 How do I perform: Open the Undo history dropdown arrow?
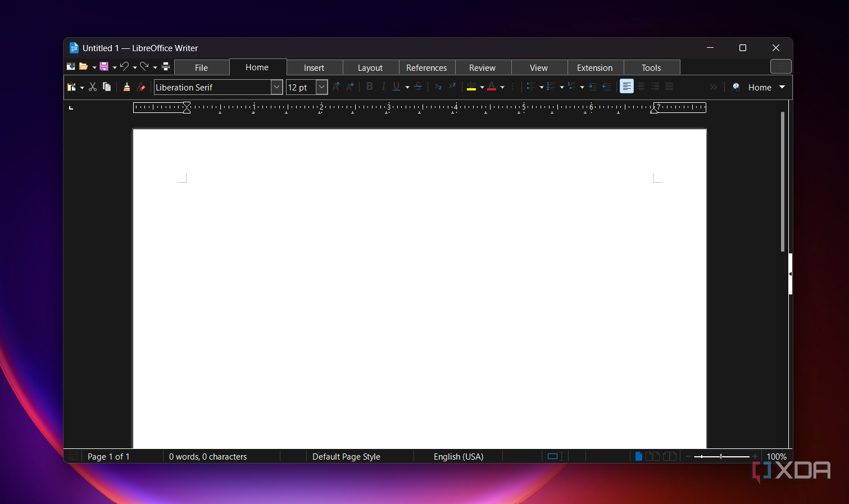pos(135,67)
